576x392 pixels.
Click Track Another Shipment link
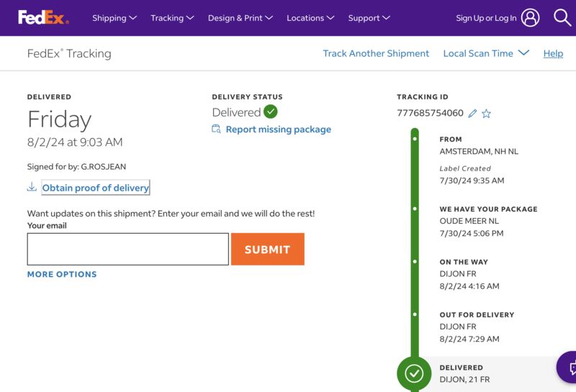[x=376, y=54]
